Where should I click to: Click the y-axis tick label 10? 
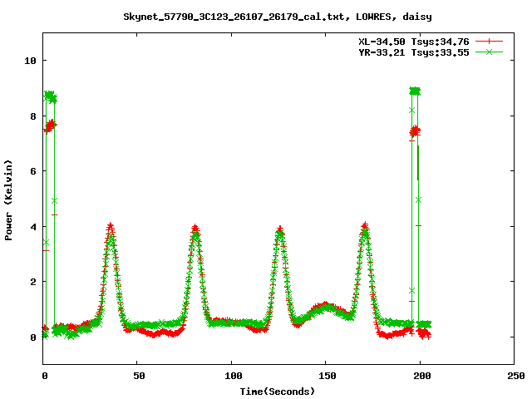(x=30, y=61)
